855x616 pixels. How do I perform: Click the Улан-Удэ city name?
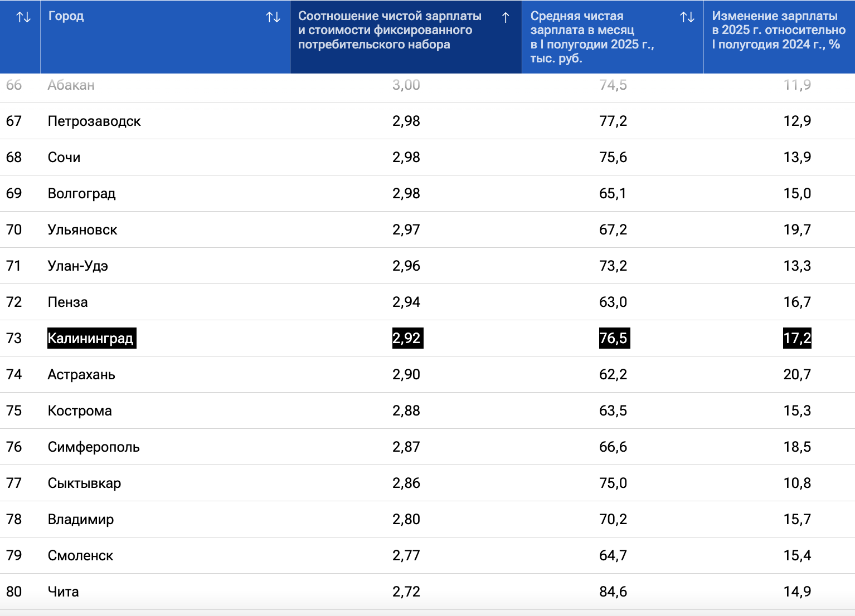[77, 266]
